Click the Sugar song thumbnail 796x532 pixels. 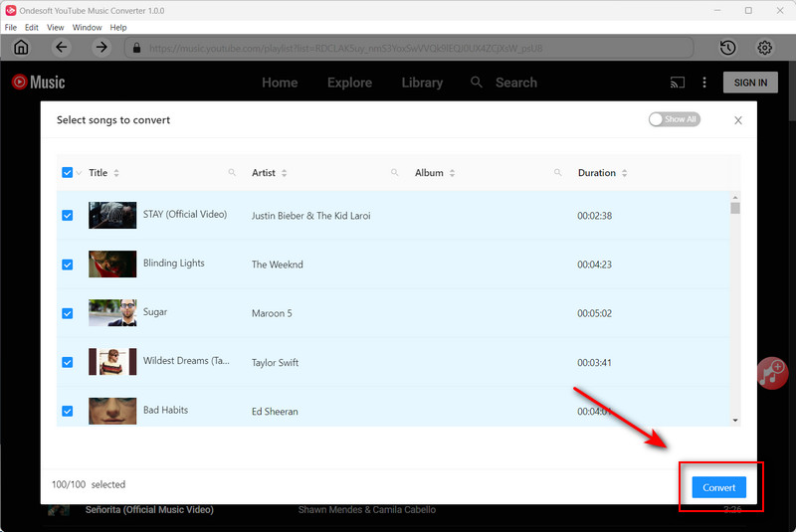[112, 312]
